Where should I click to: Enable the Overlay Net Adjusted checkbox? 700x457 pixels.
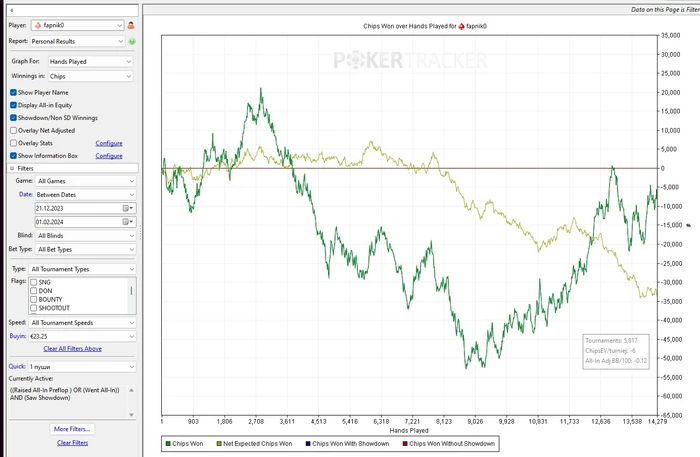pos(13,130)
